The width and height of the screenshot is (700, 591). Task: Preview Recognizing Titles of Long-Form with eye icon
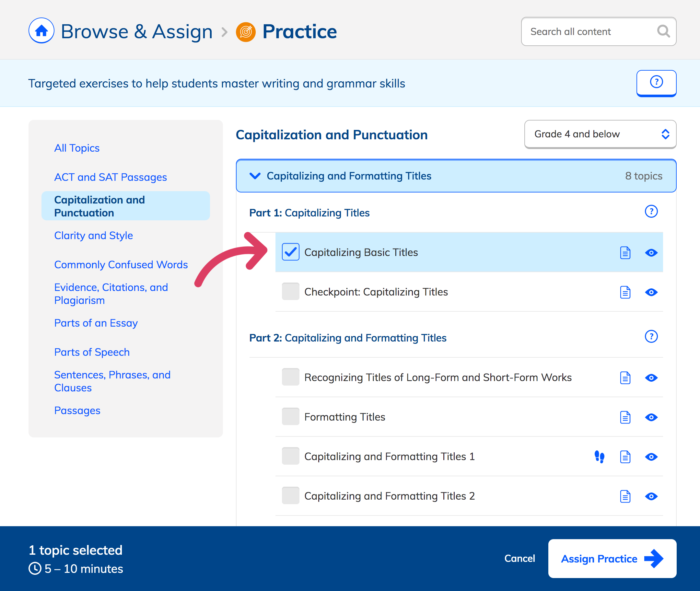pyautogui.click(x=651, y=377)
